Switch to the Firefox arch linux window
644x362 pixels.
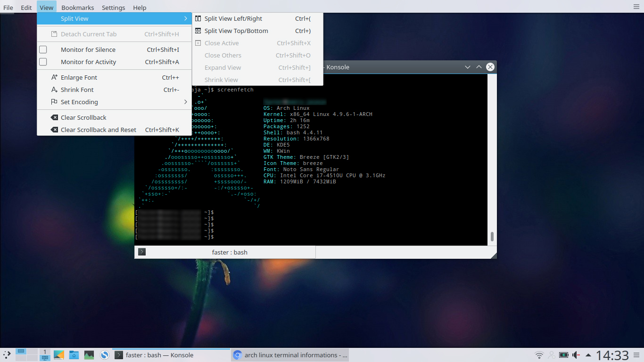click(x=289, y=354)
